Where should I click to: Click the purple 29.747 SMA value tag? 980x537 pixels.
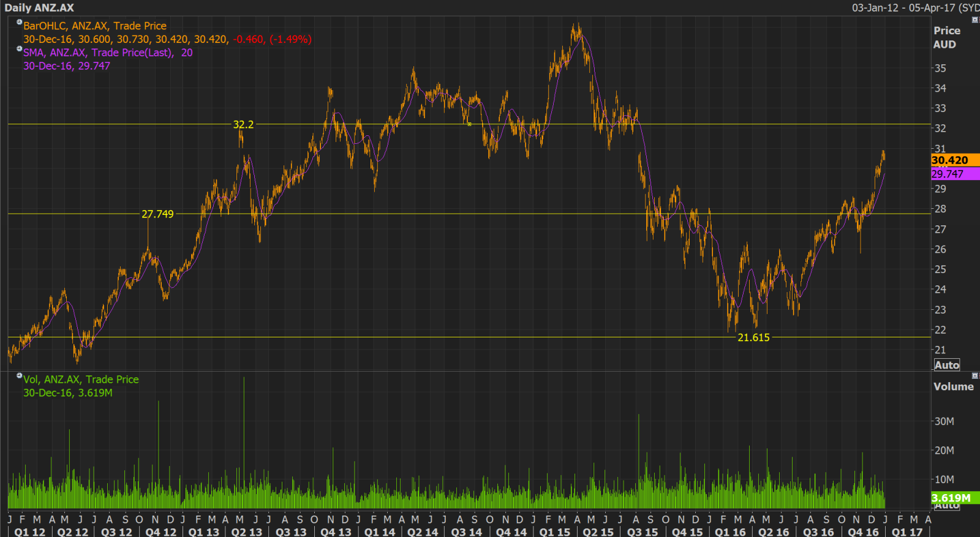pos(955,174)
